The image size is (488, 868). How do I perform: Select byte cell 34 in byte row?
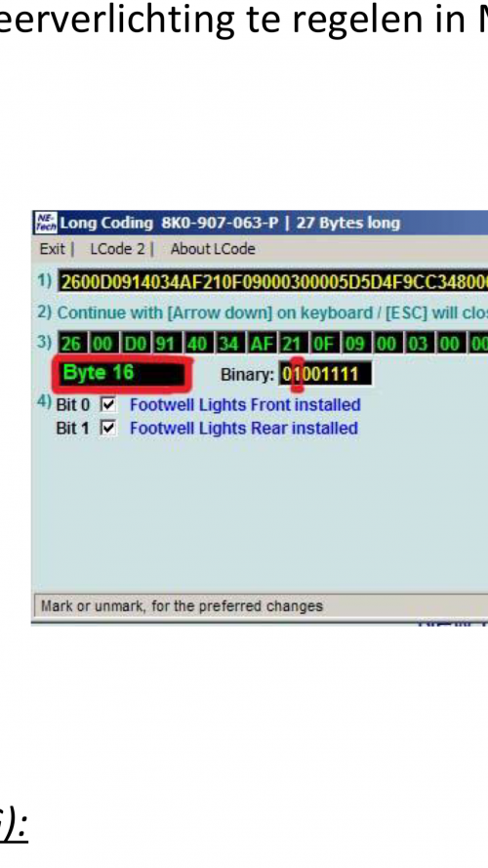coord(228,344)
